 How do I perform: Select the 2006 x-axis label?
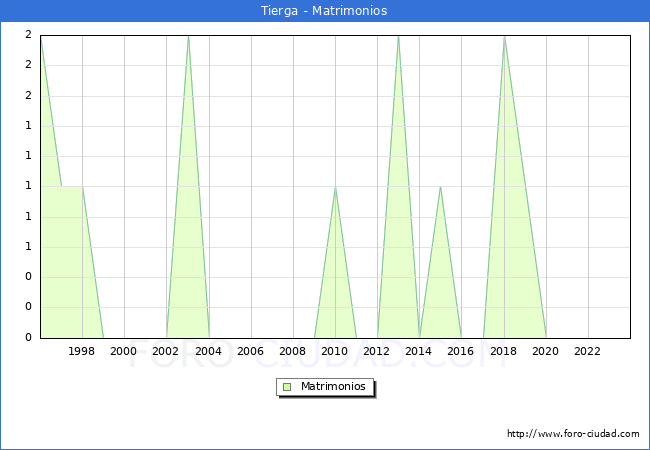[250, 351]
